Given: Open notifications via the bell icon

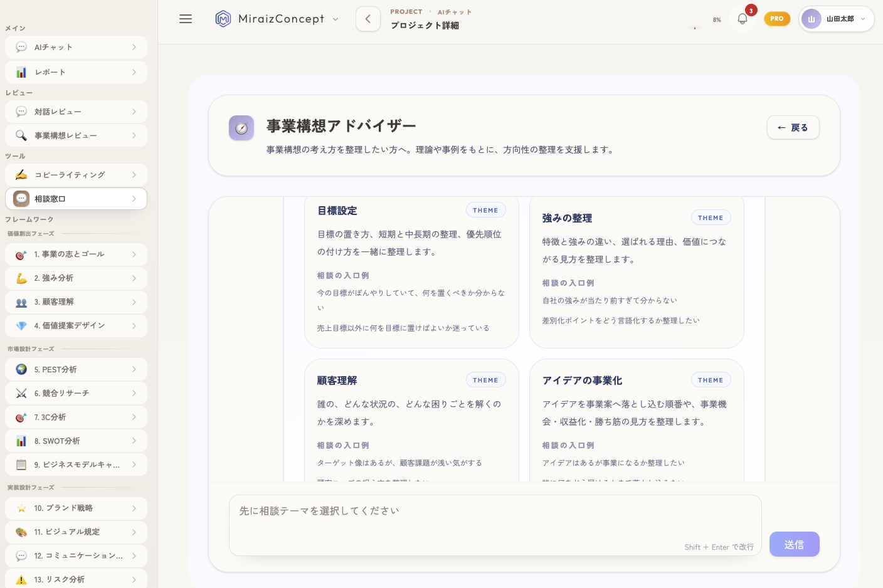Looking at the screenshot, I should pos(742,19).
